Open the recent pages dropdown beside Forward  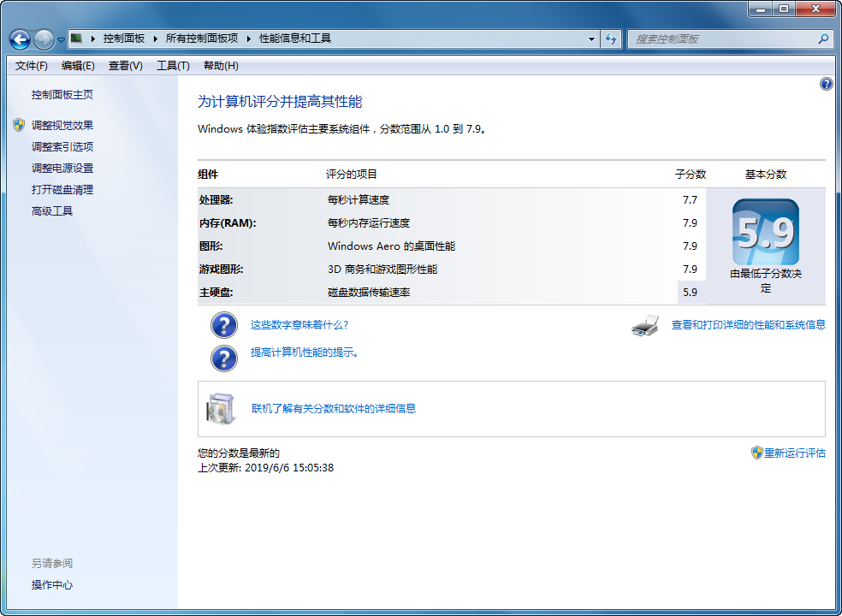(x=61, y=39)
